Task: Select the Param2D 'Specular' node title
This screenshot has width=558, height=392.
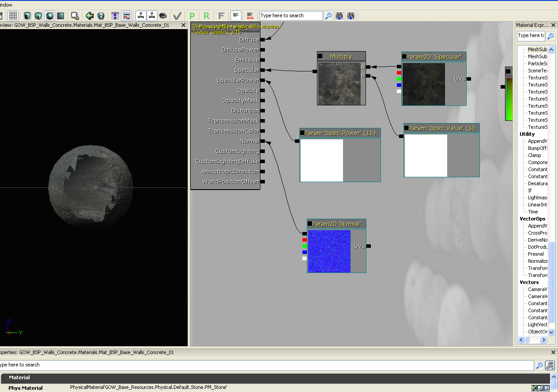Action: tap(434, 56)
